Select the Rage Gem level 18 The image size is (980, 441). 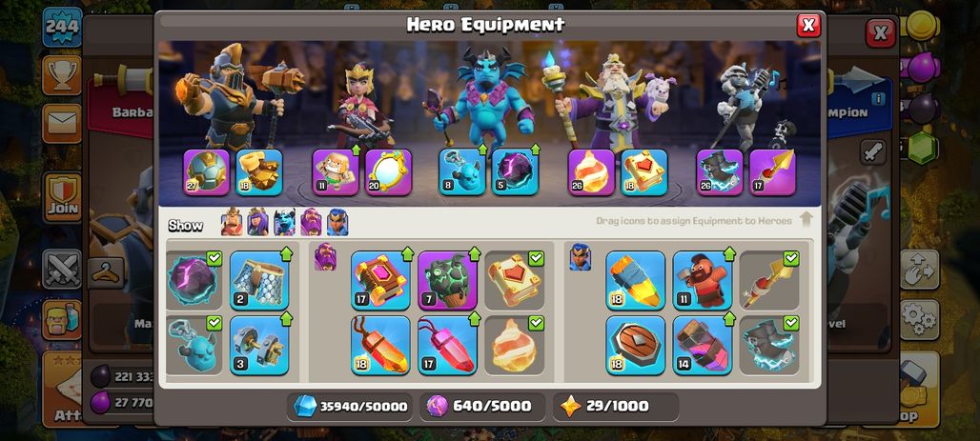(380, 346)
